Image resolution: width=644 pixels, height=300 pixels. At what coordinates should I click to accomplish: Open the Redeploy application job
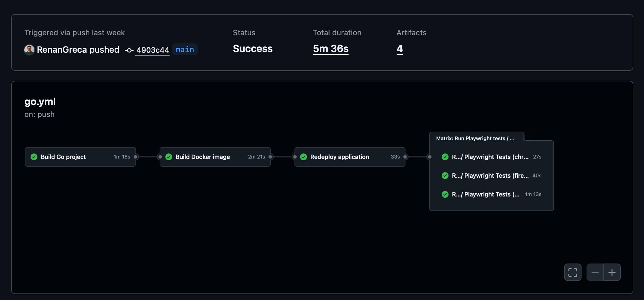click(339, 157)
